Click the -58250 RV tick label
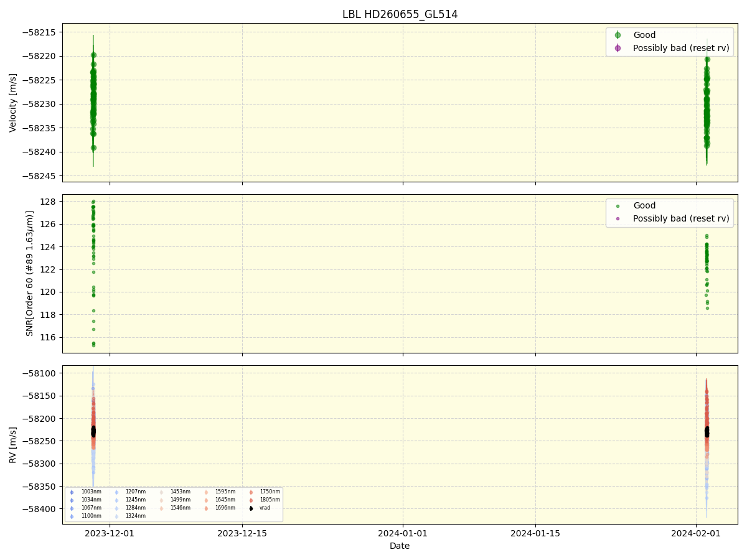 click(40, 441)
